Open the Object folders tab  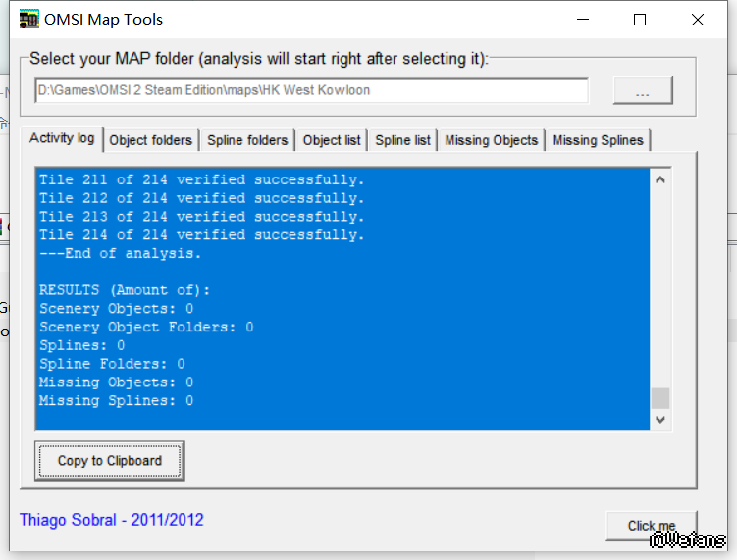pos(151,140)
